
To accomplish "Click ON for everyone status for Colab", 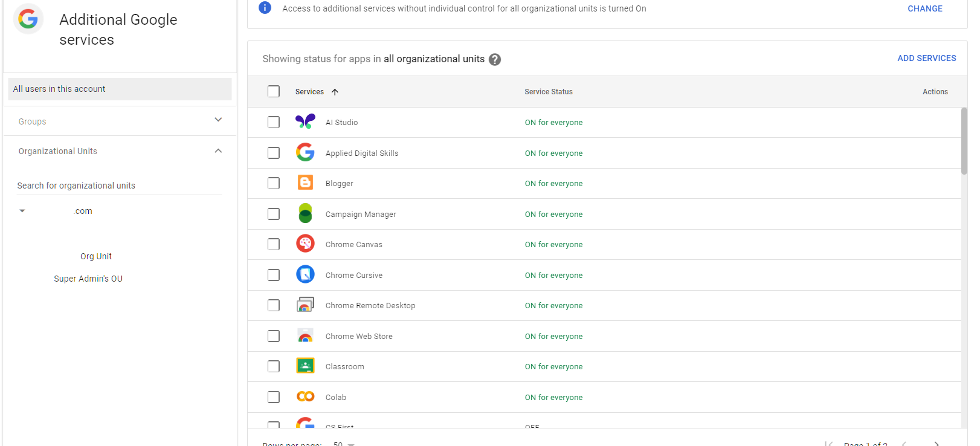I will tap(553, 397).
